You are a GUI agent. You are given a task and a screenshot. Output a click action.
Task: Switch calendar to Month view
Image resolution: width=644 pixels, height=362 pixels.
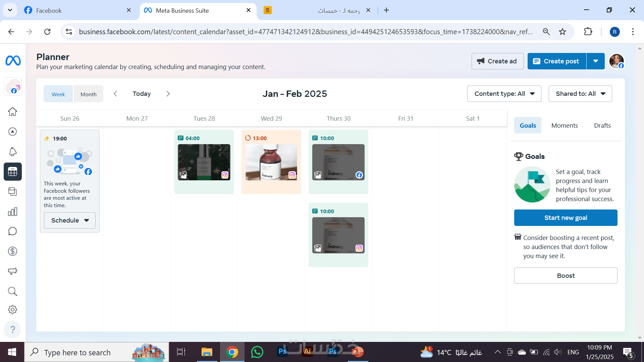tap(88, 94)
